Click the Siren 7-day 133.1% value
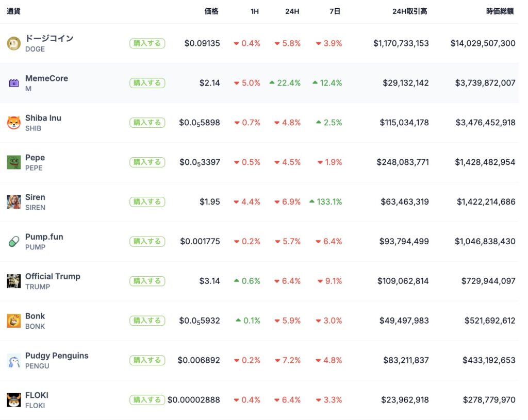 pyautogui.click(x=329, y=202)
